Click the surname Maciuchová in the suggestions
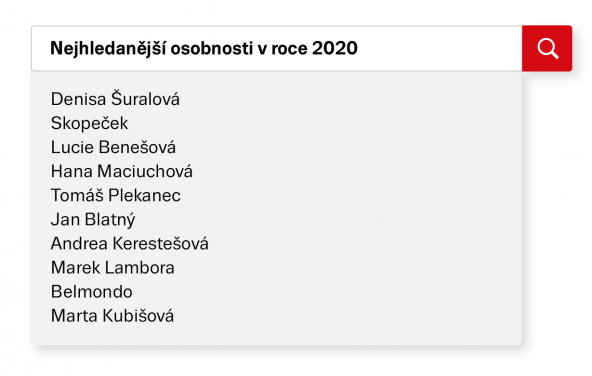Image resolution: width=592 pixels, height=376 pixels. [x=145, y=171]
